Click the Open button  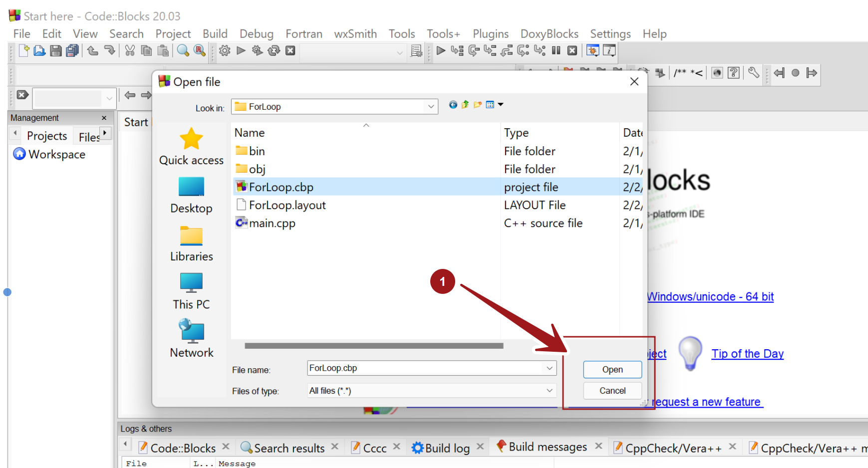tap(612, 370)
